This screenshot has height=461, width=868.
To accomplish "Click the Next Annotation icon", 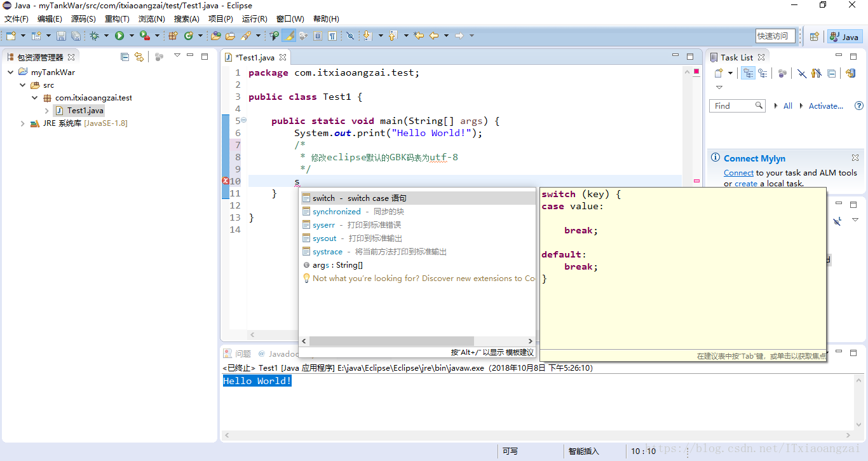I will tap(367, 36).
